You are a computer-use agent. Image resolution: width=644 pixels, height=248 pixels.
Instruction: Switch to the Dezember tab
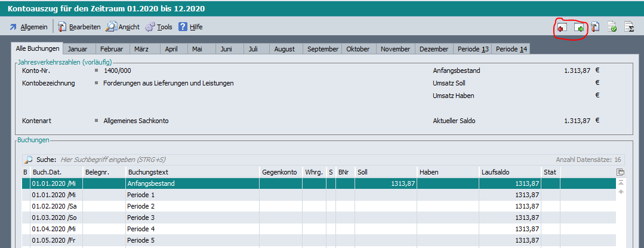pyautogui.click(x=434, y=49)
